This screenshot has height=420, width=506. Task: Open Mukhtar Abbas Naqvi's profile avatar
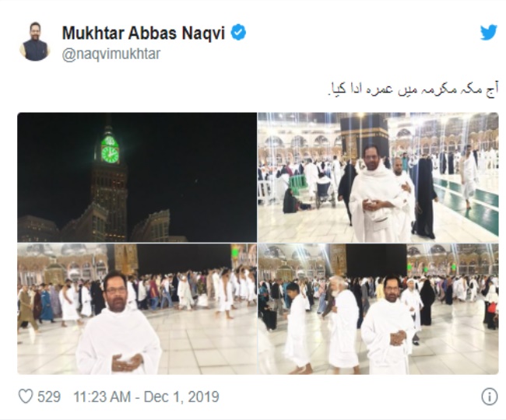[x=35, y=42]
